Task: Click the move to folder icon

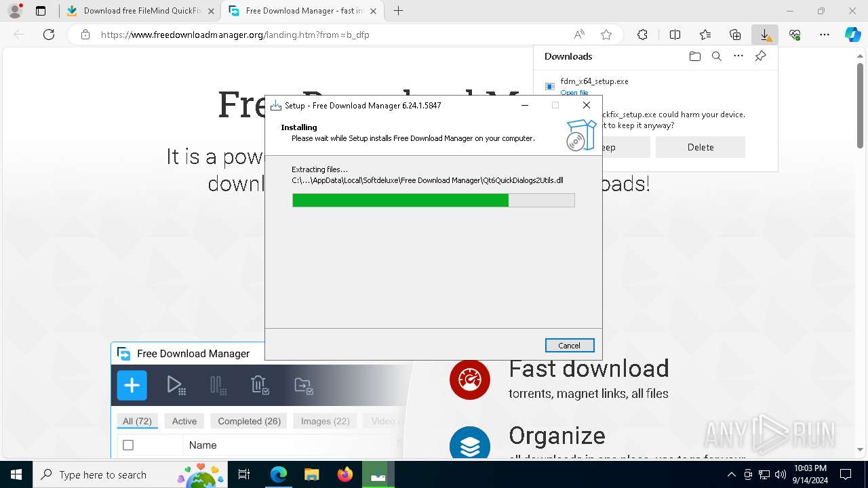Action: 304,386
